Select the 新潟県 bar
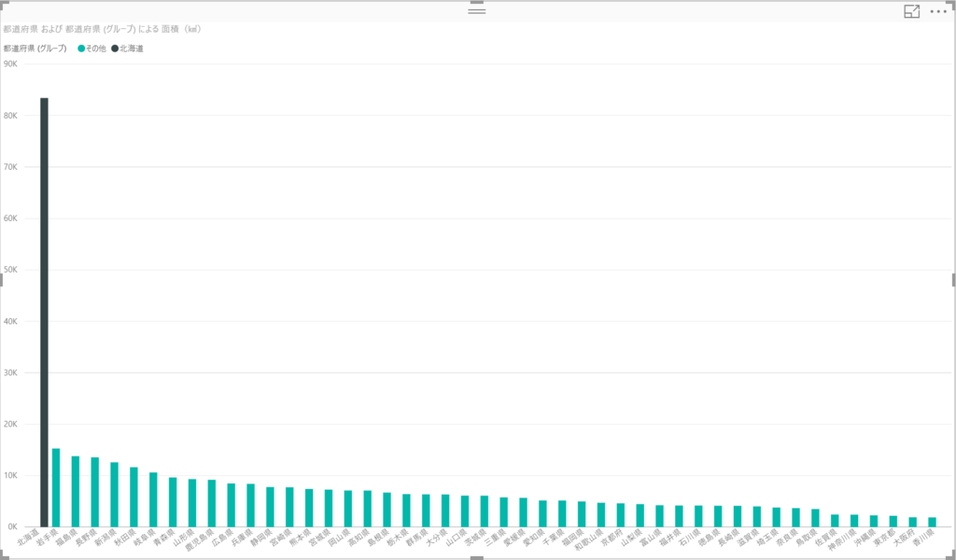 coord(114,494)
